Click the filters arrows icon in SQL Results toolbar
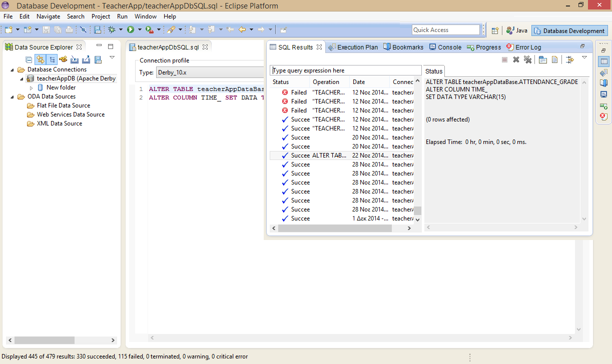The width and height of the screenshot is (612, 364). click(570, 60)
